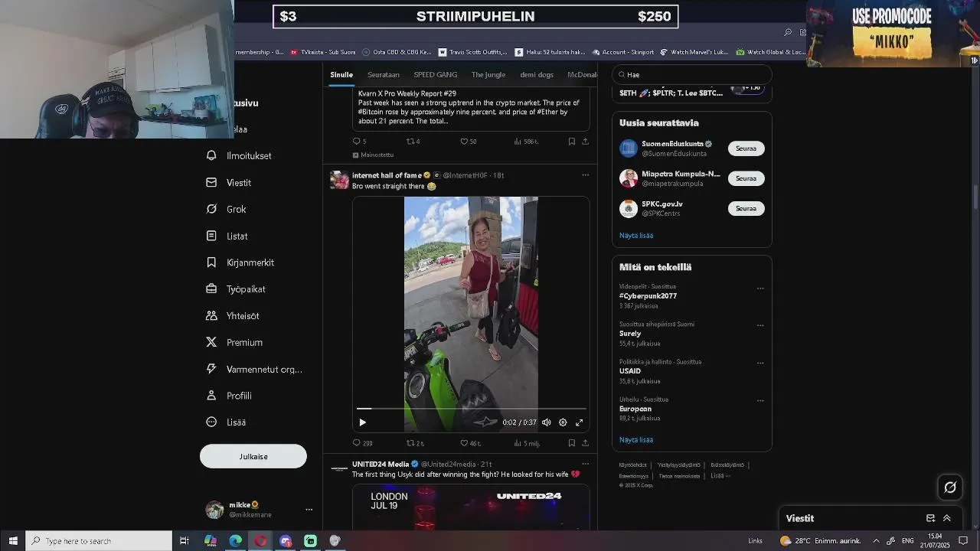Open Viestit messages in sidebar
The height and width of the screenshot is (551, 980).
(228, 183)
